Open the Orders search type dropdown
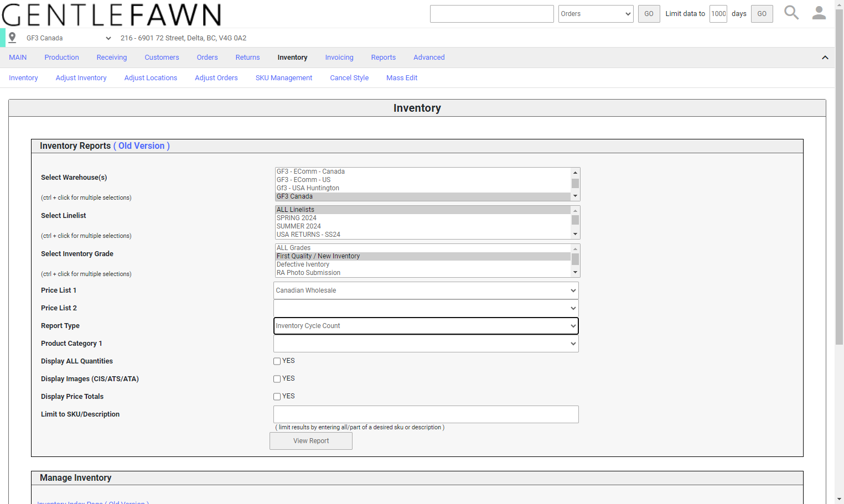 point(596,14)
